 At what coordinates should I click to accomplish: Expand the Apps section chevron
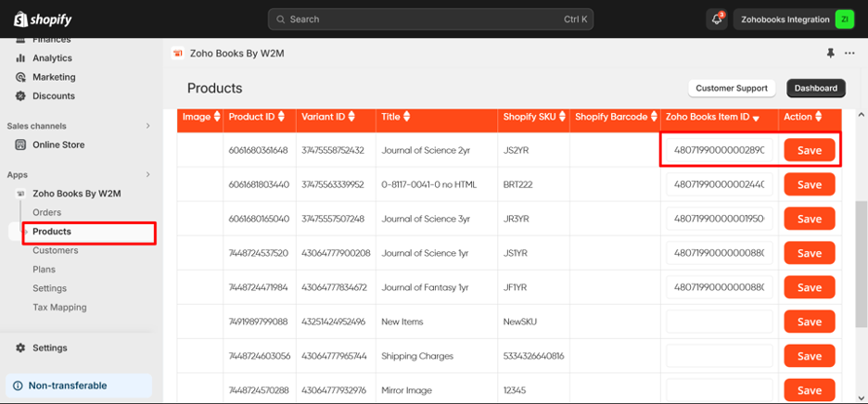click(x=147, y=174)
